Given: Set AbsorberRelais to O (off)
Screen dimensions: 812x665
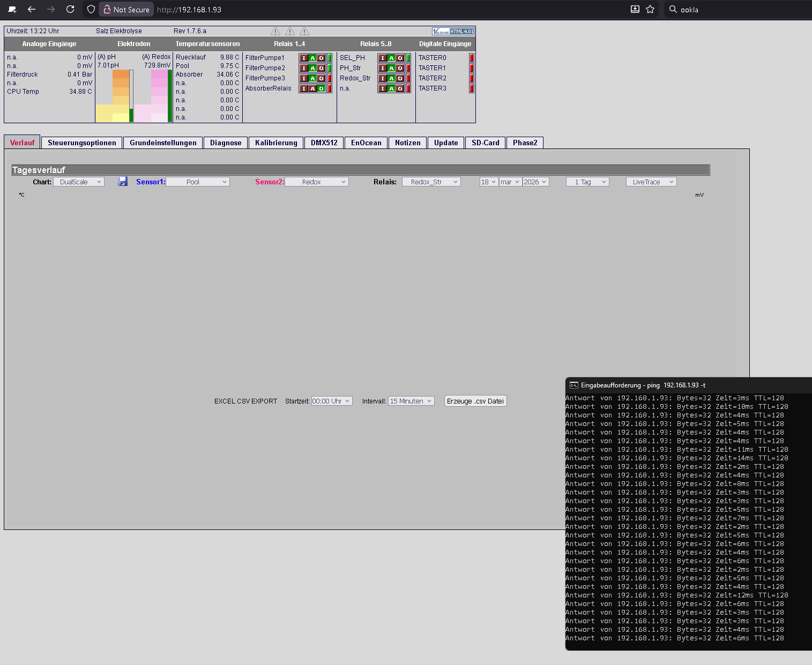Looking at the screenshot, I should pos(321,88).
